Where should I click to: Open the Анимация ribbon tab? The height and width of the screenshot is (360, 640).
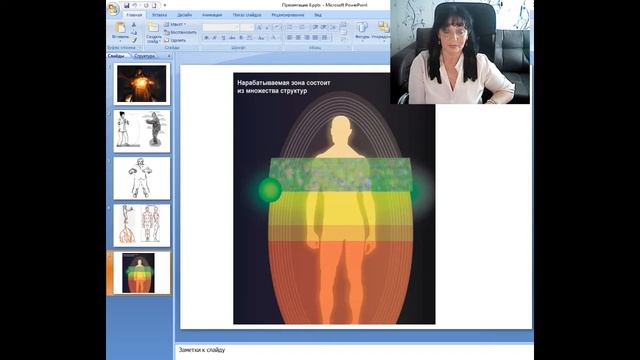[212, 15]
